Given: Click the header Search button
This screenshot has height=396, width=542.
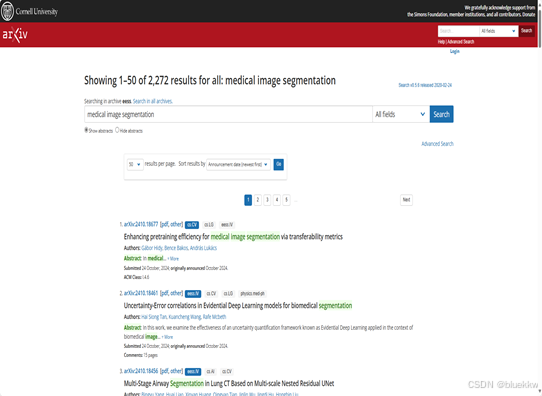Looking at the screenshot, I should click(526, 31).
